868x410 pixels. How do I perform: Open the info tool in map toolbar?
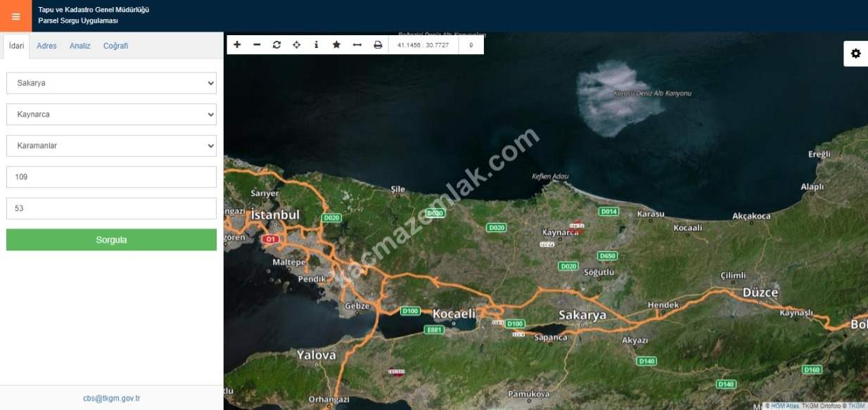(317, 45)
